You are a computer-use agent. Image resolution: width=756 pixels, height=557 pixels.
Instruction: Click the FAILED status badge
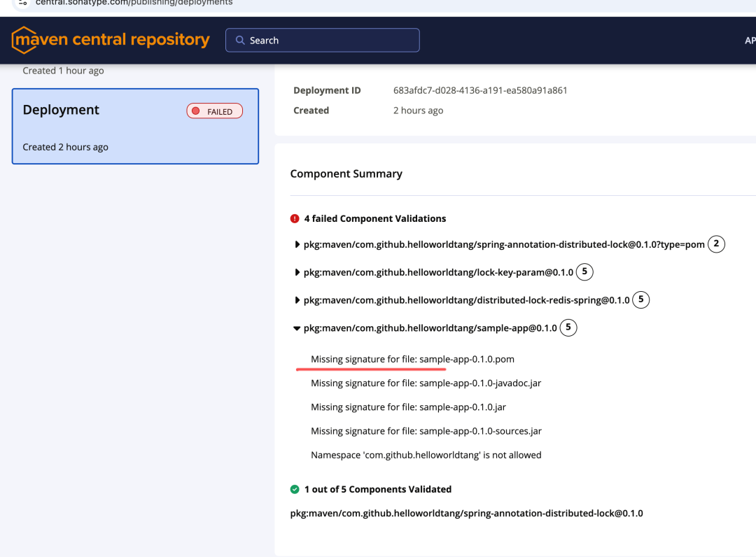[x=215, y=111]
